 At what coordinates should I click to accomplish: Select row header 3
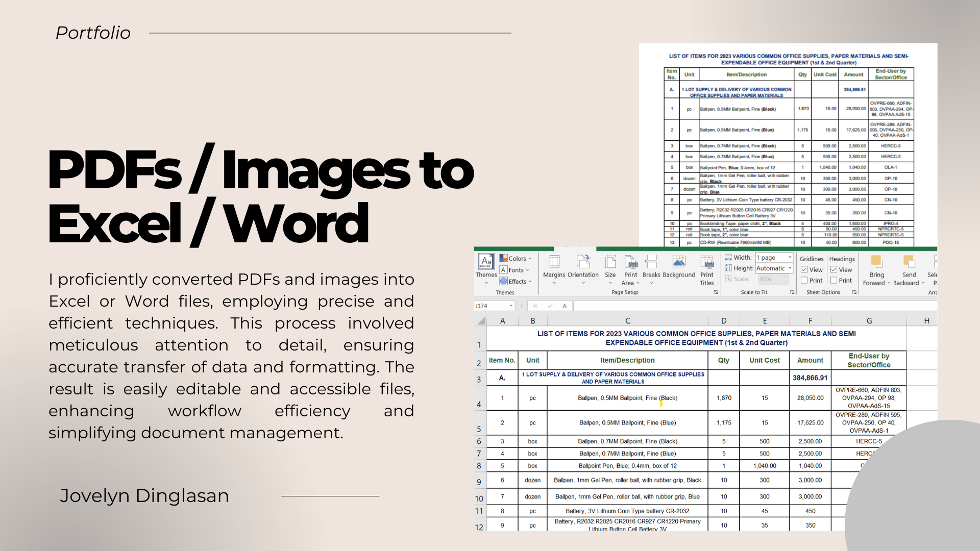(x=479, y=378)
